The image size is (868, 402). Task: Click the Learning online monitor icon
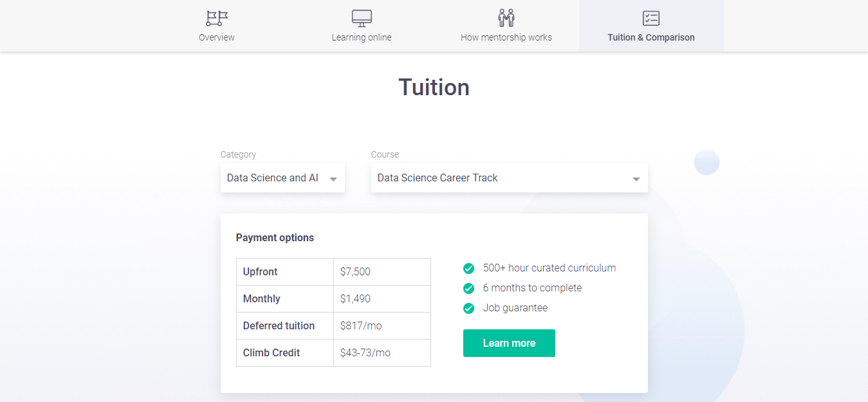coord(362,18)
